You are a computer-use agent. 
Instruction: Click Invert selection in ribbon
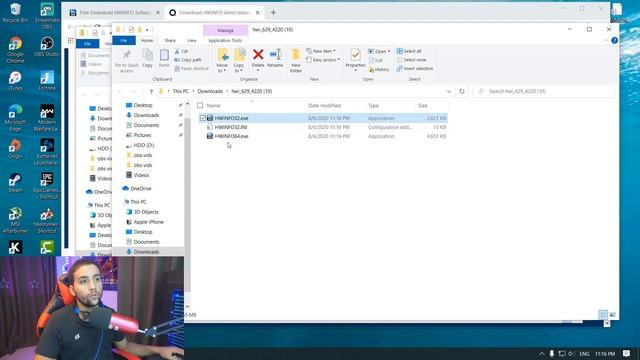coord(415,69)
